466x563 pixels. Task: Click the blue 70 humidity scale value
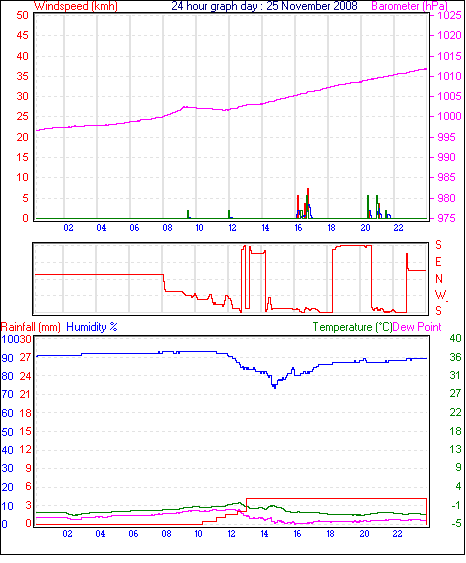click(x=7, y=395)
